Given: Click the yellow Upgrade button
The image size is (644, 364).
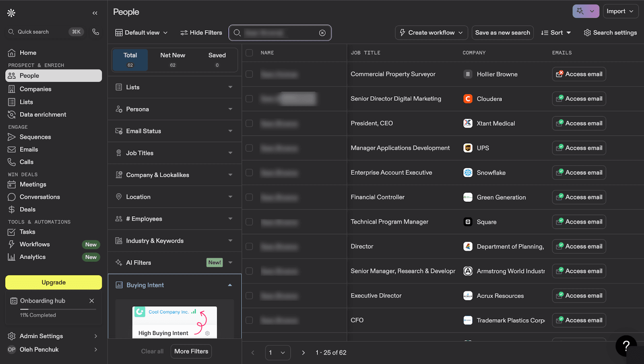Looking at the screenshot, I should 54,282.
